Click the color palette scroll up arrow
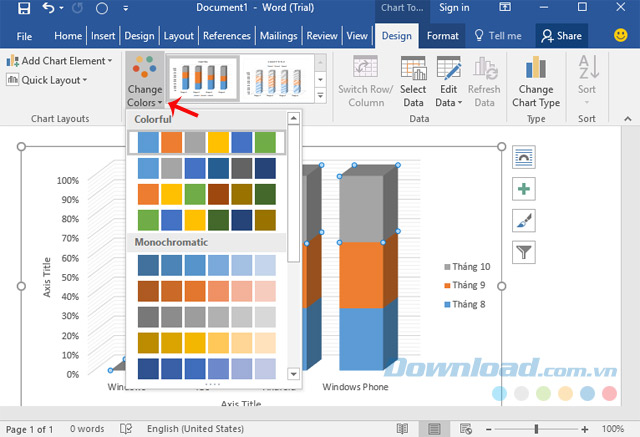Viewport: 640px width, 437px height. (293, 118)
